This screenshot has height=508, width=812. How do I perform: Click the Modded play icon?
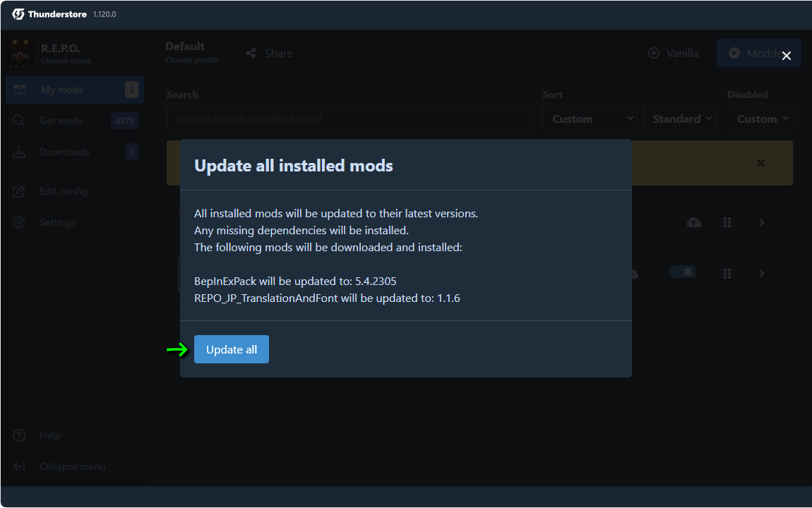pos(734,54)
